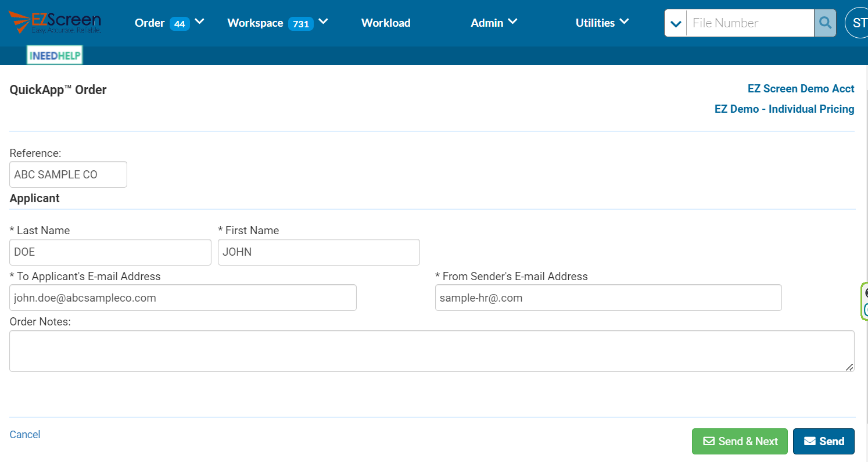Screen dimensions: 868x462
Task: Click inside the Order Notes text area
Action: coord(432,350)
